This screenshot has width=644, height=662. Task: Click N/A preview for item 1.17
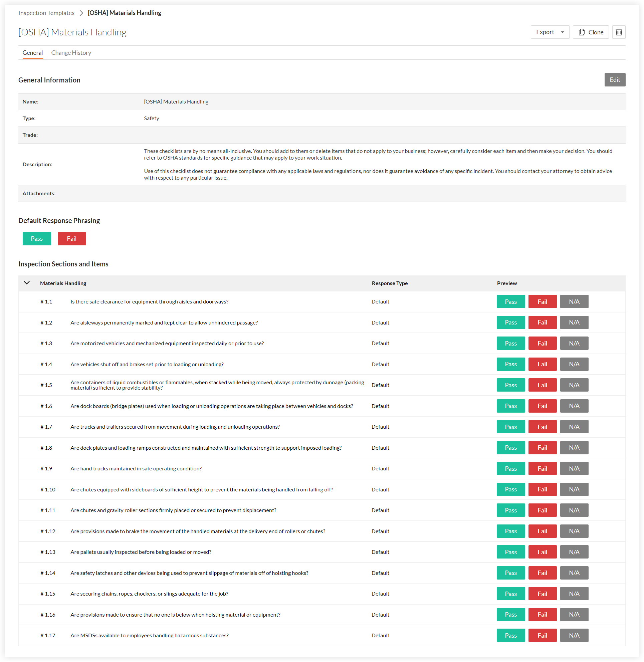point(574,635)
